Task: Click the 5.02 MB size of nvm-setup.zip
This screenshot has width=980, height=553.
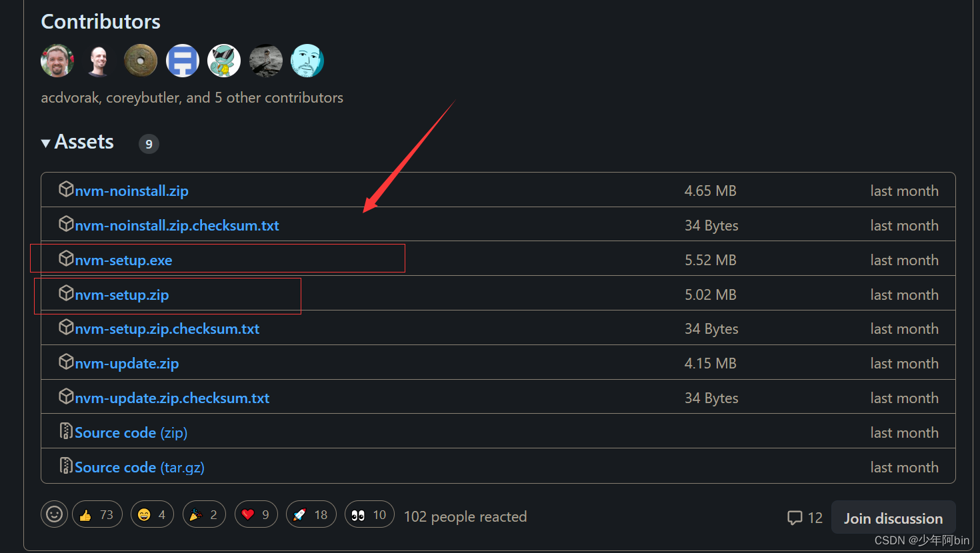Action: click(711, 294)
